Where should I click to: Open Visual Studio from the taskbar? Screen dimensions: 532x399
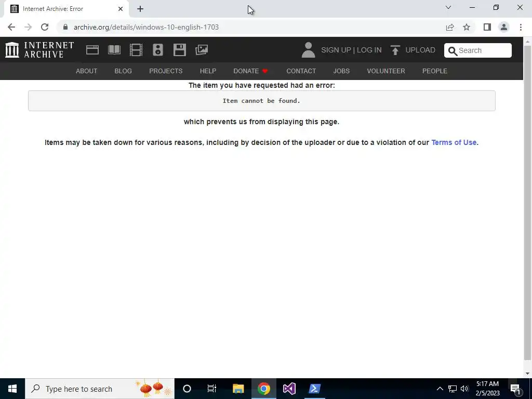(x=289, y=389)
